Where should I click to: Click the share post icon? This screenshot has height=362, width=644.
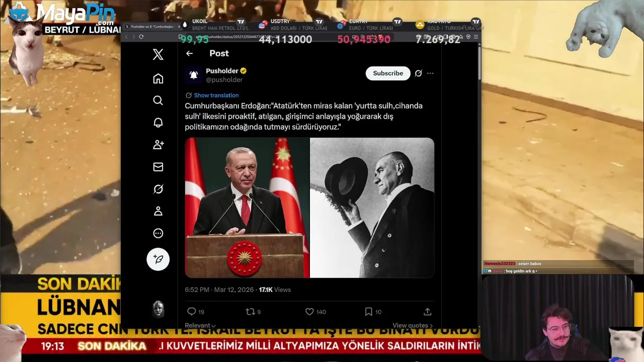(428, 312)
